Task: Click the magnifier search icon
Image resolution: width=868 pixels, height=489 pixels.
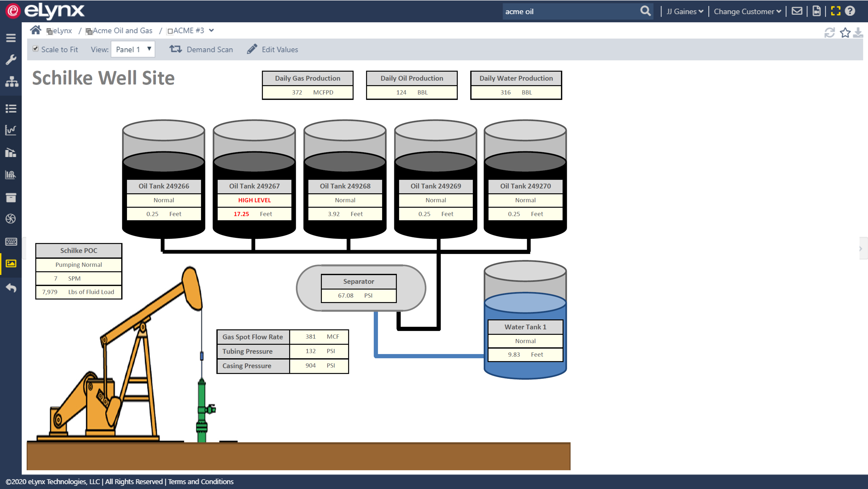Action: 645,11
